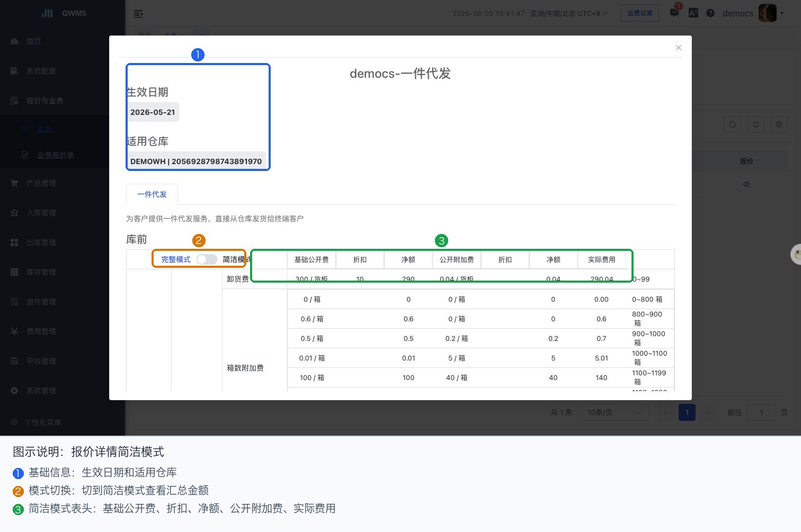801x532 pixels.
Task: Click the 实际费用 column header
Action: pyautogui.click(x=602, y=259)
